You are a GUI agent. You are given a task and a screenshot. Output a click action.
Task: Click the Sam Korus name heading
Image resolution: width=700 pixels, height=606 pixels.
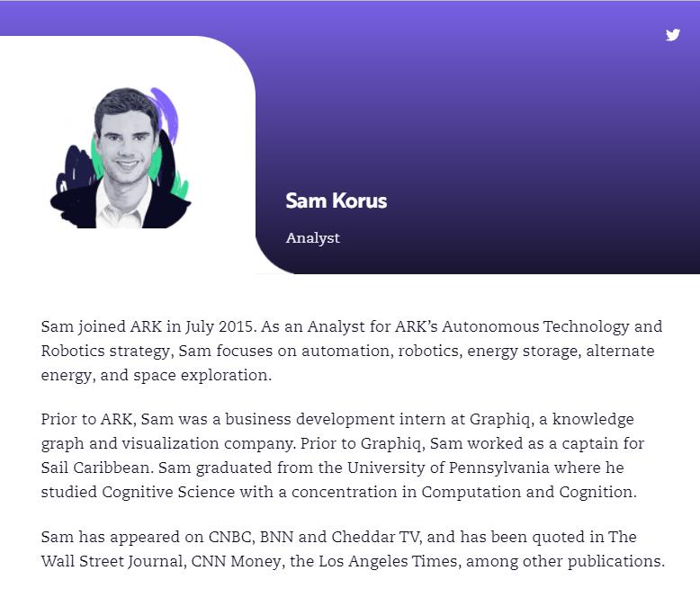point(336,201)
